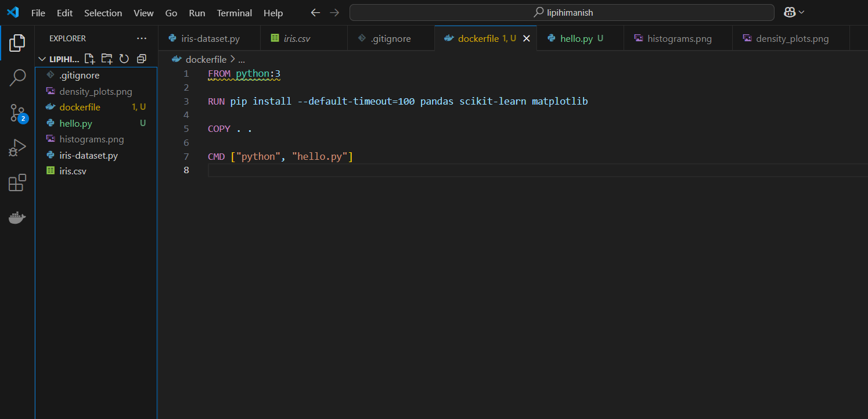The height and width of the screenshot is (419, 868).
Task: Click --default-timeout=100 option text
Action: coord(356,101)
